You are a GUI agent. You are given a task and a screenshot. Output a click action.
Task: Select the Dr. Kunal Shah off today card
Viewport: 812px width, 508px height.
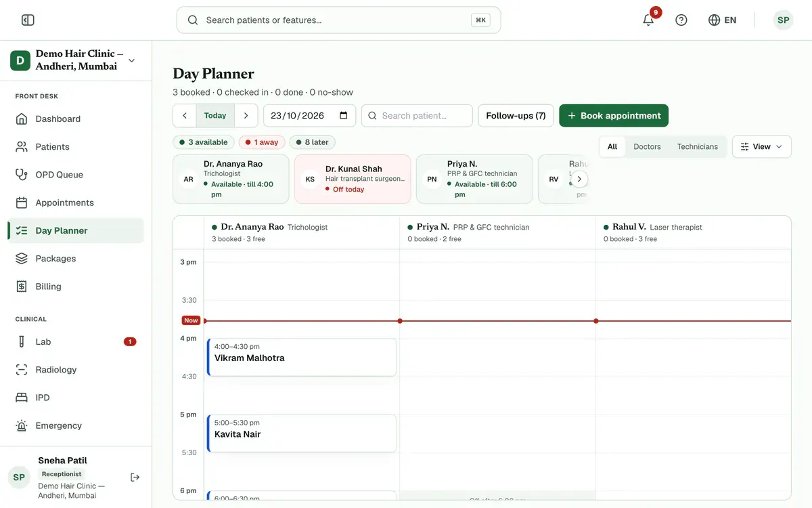tap(353, 179)
